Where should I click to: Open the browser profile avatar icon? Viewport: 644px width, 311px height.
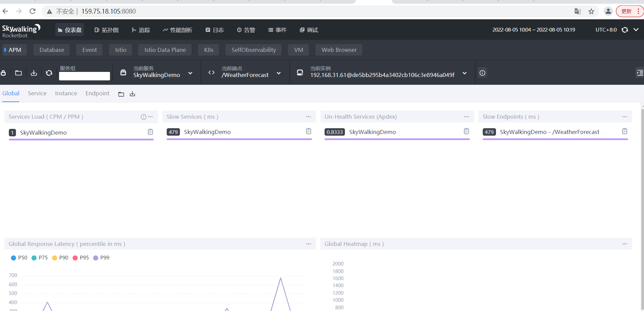pos(608,12)
